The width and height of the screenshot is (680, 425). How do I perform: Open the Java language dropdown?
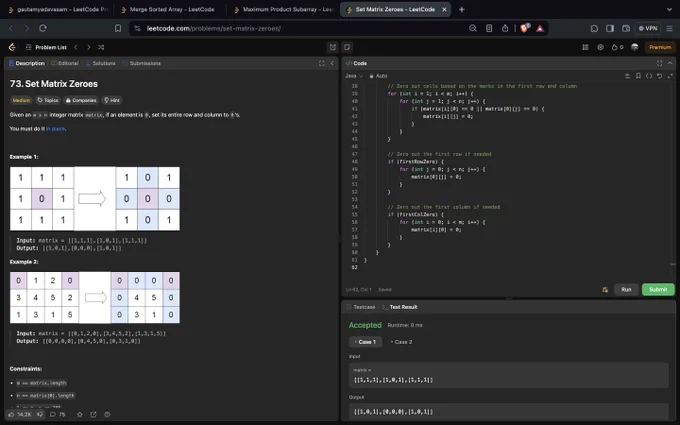click(354, 76)
